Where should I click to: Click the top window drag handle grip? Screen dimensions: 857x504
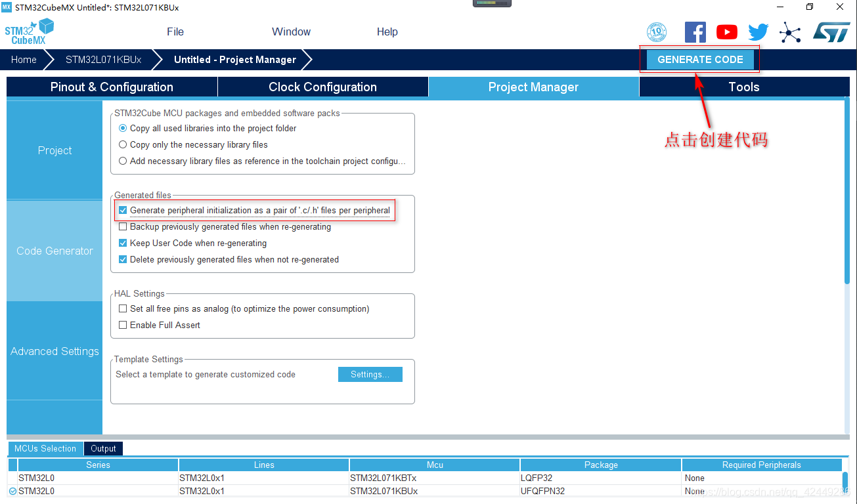492,3
